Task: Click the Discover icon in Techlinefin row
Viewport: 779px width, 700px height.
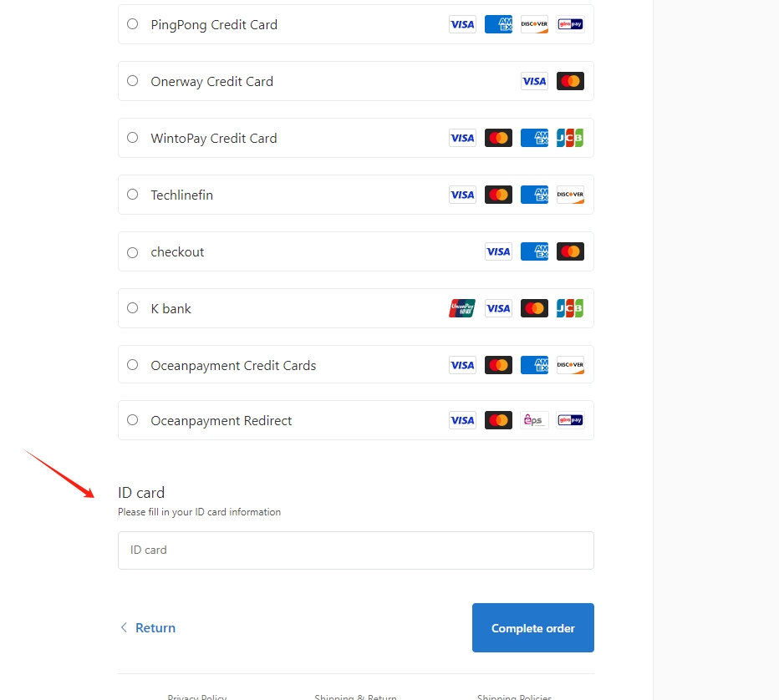Action: click(x=570, y=195)
